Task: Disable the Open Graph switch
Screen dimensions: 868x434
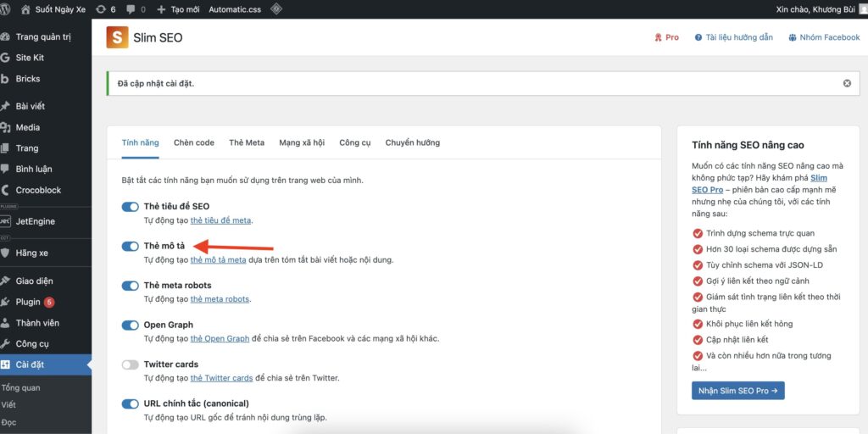Action: pos(130,325)
